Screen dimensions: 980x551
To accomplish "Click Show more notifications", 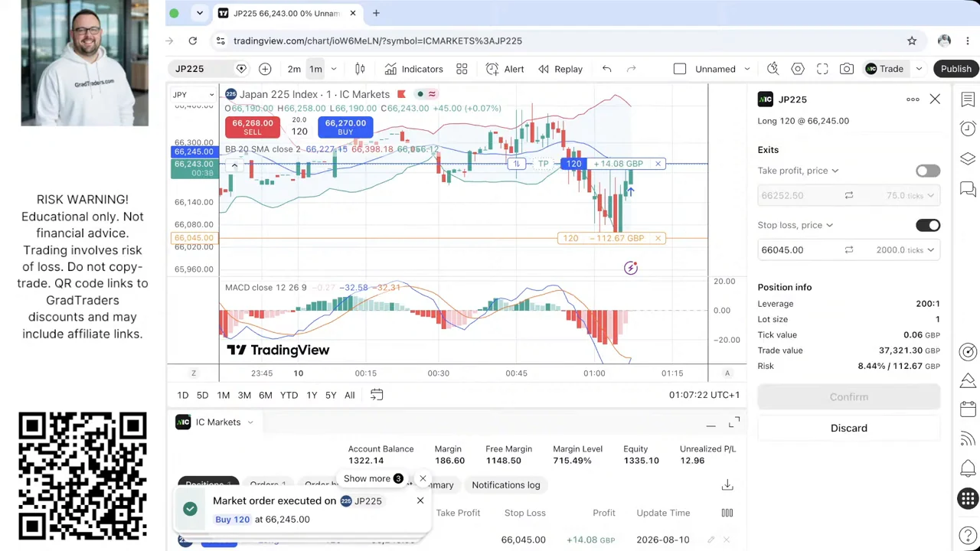I will [x=374, y=478].
